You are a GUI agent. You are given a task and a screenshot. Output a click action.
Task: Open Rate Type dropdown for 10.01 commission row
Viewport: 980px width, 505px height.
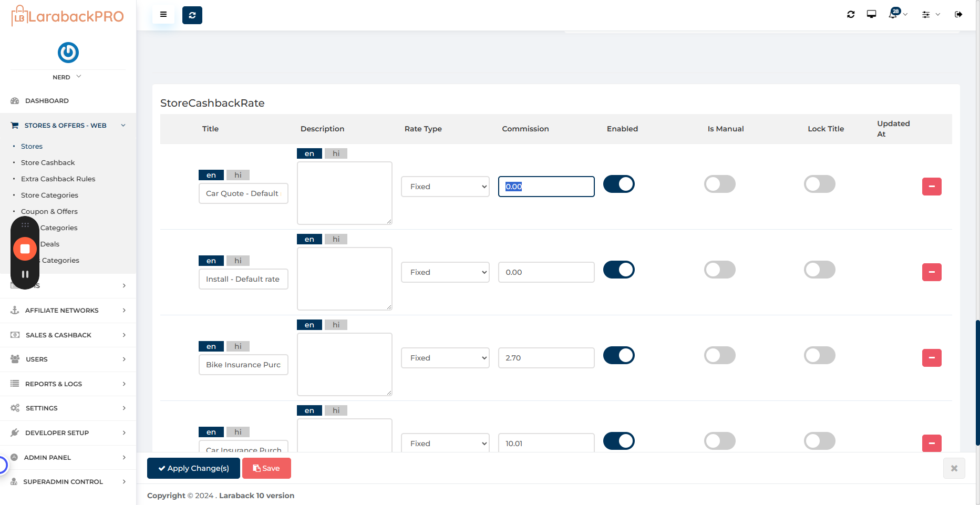pos(445,443)
